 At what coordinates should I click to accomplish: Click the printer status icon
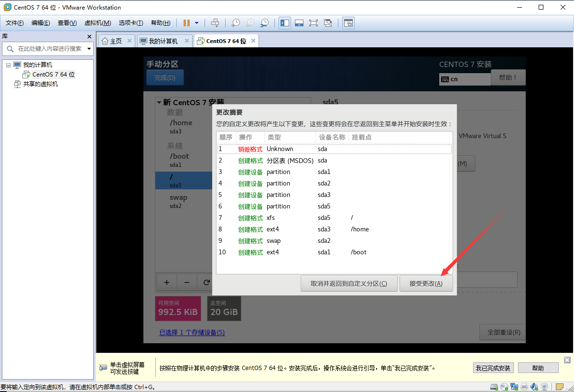pos(524,387)
